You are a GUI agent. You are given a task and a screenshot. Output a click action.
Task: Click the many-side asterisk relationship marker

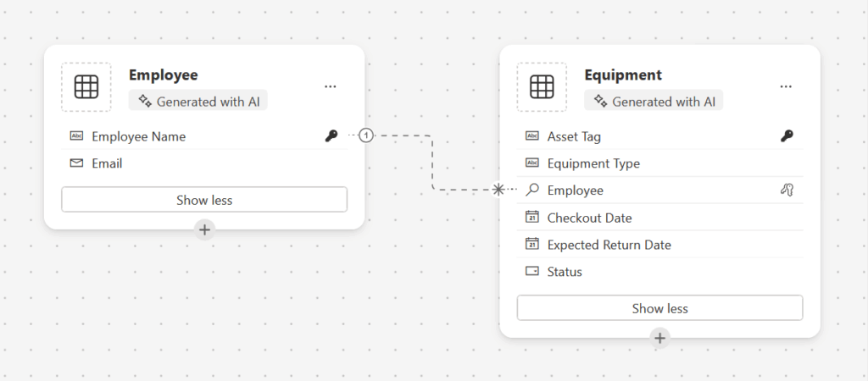pos(498,190)
